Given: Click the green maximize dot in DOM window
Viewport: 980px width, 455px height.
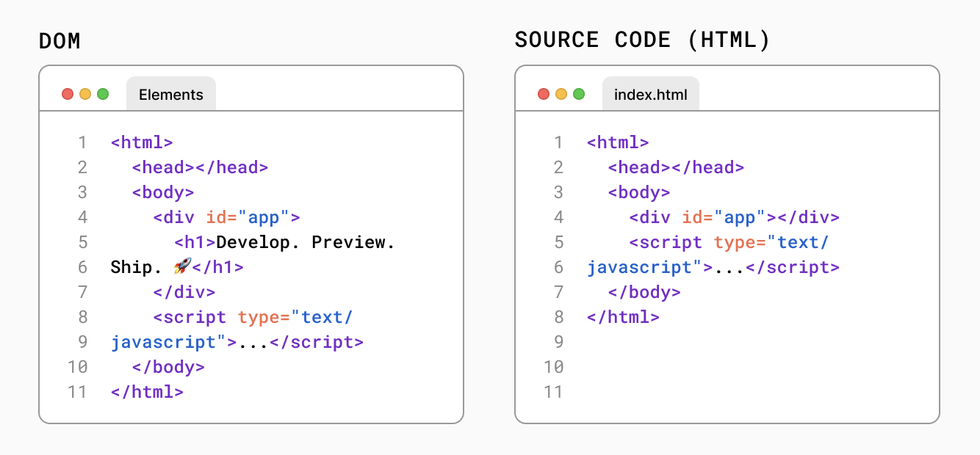Looking at the screenshot, I should click(x=103, y=94).
